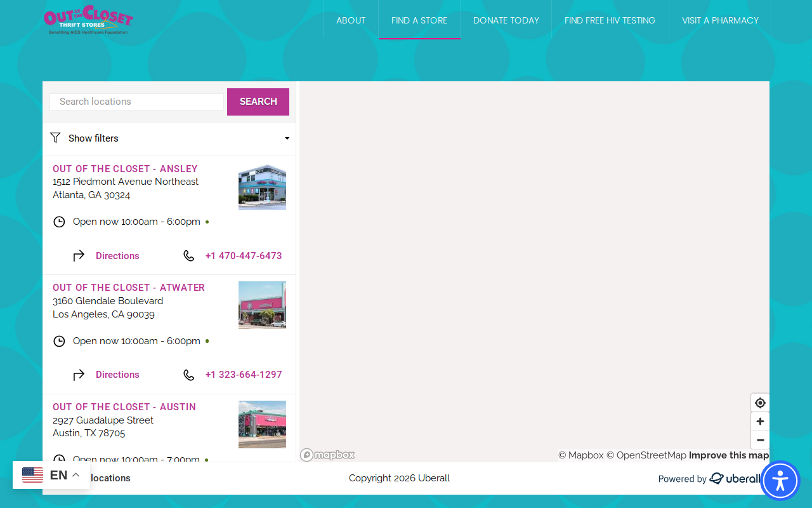Click the Show filters label
Screen dimensions: 812x508
93,138
